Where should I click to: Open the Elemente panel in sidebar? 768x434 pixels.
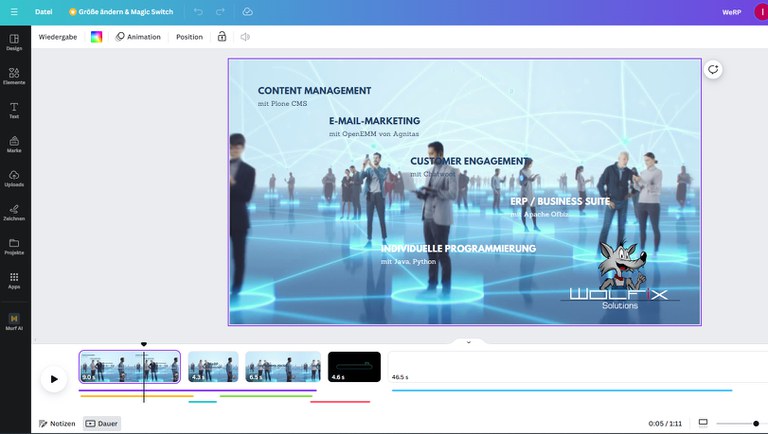click(14, 75)
